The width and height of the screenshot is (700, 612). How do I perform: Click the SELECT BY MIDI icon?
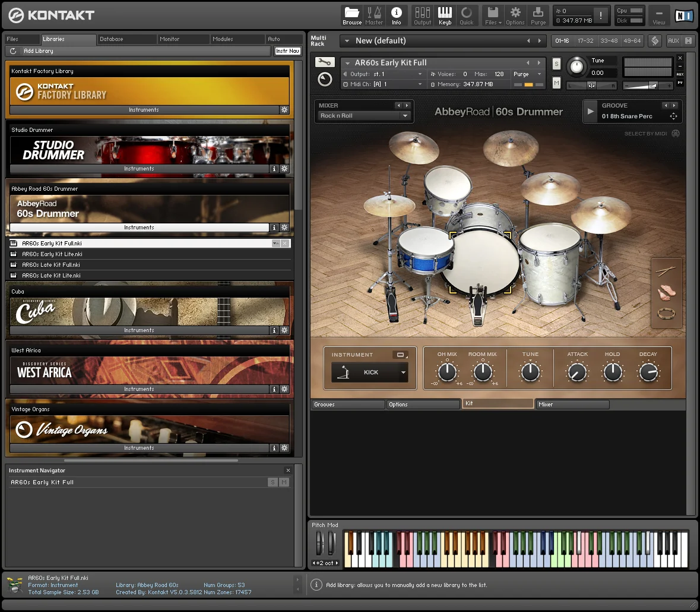[x=675, y=134]
